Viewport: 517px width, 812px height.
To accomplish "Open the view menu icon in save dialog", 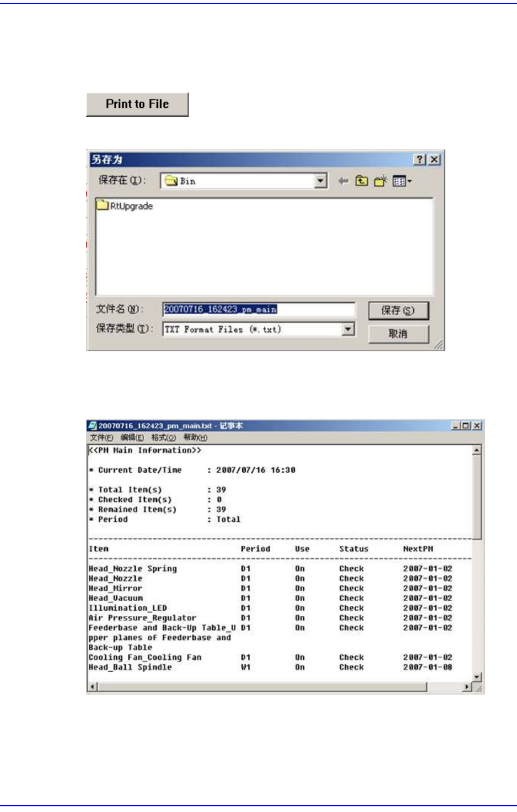I will [402, 181].
